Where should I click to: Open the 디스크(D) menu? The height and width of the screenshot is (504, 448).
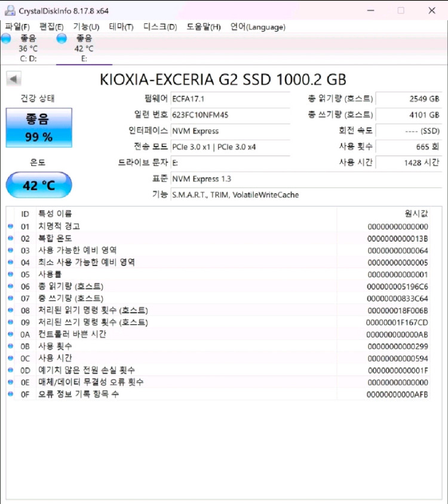point(160,27)
